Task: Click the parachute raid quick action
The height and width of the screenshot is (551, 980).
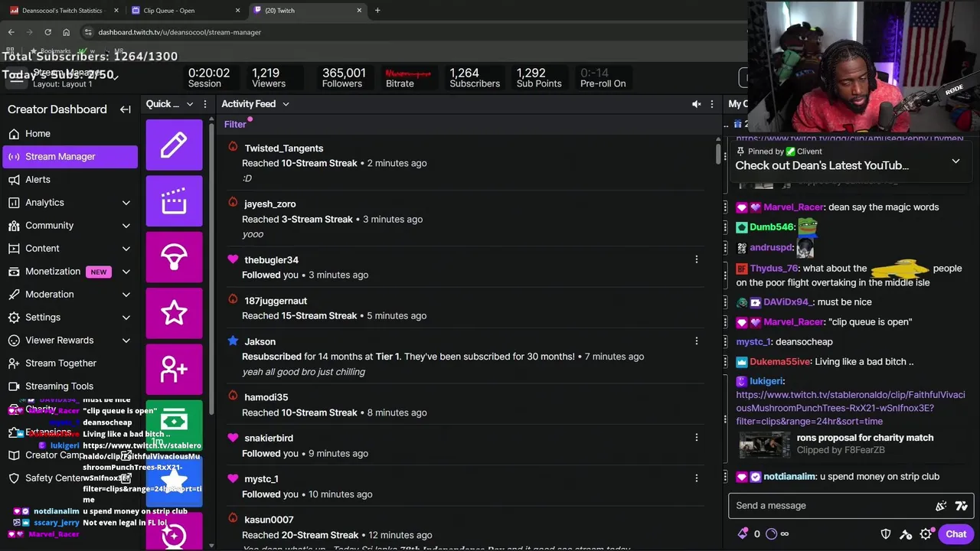Action: tap(174, 256)
